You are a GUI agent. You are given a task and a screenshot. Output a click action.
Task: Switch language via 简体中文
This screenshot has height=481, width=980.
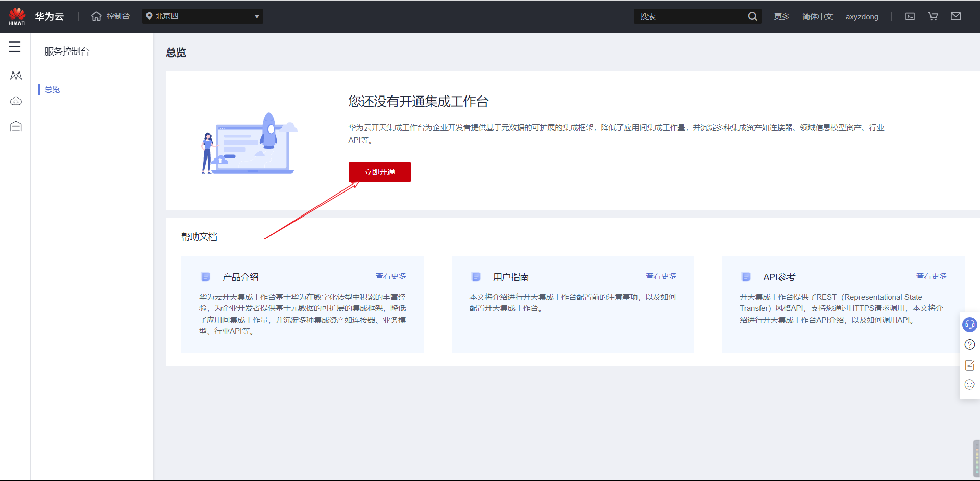[x=817, y=16]
